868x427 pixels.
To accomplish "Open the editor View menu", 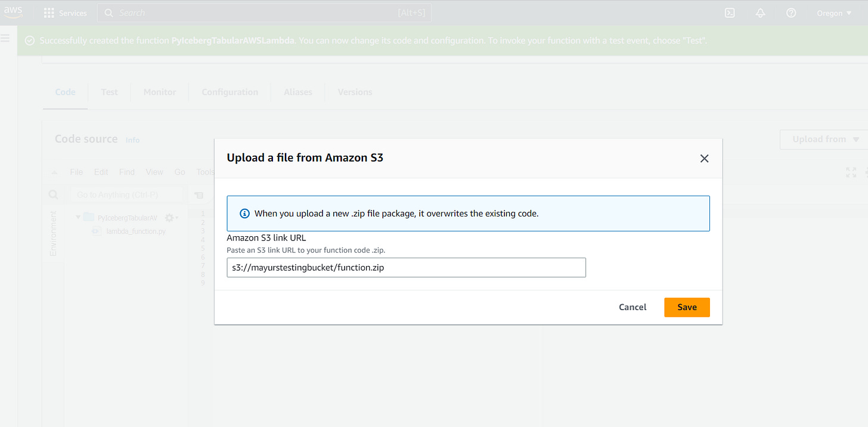I will coord(154,172).
